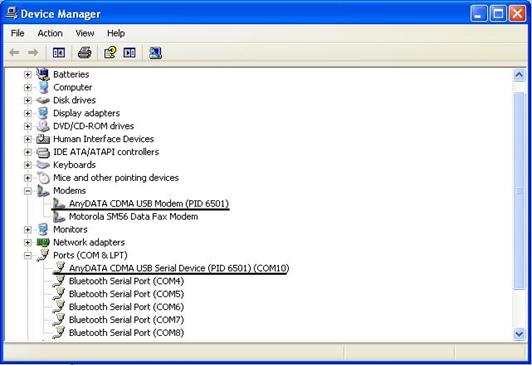
Task: Click the Motorola SM56 modem icon
Action: click(59, 216)
